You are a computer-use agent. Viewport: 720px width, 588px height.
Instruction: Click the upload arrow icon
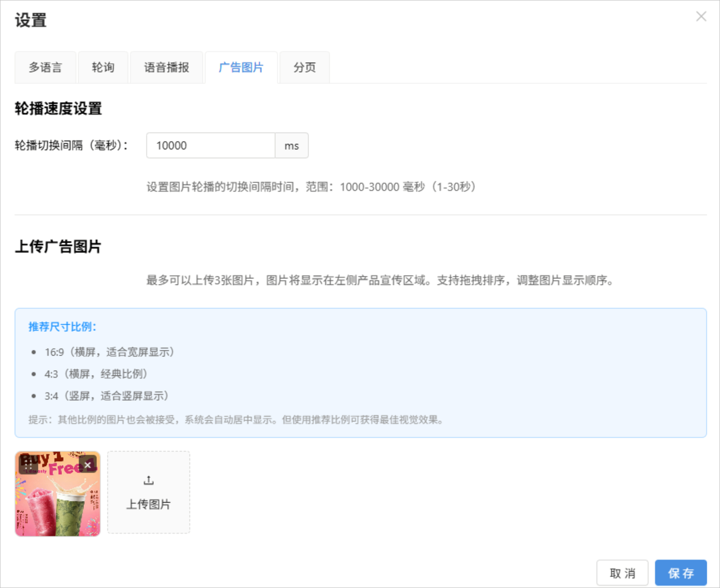149,480
